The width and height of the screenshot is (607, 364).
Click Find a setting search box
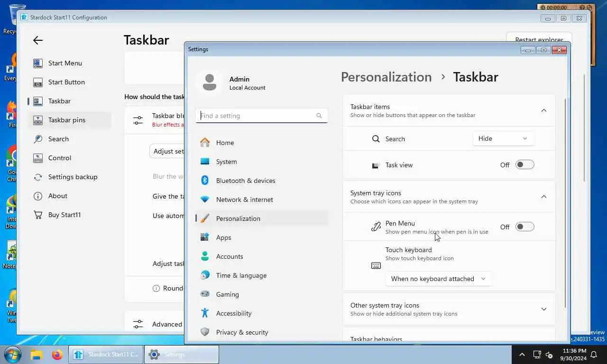261,116
